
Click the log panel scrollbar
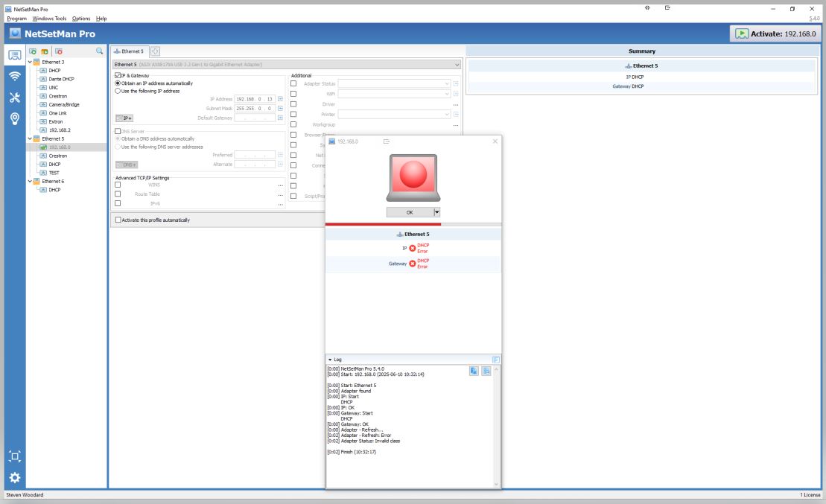point(496,427)
